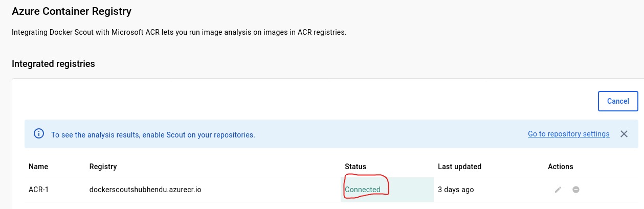
Task: Click the Registry column header
Action: pos(103,167)
